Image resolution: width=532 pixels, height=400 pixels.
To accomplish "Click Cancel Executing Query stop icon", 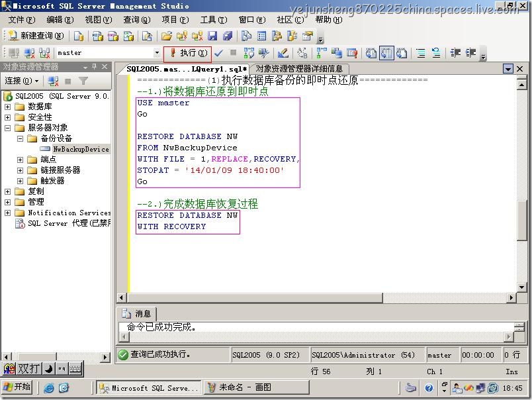I will click(233, 52).
